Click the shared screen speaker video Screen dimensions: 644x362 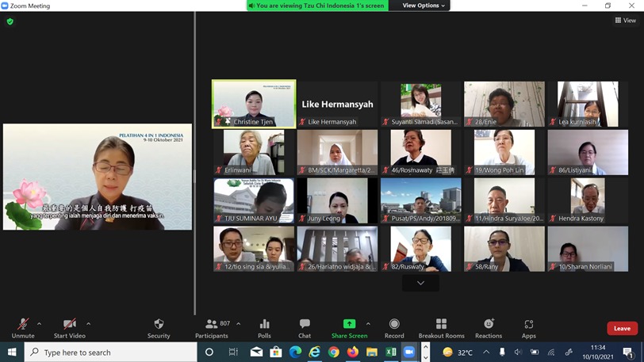pos(98,177)
